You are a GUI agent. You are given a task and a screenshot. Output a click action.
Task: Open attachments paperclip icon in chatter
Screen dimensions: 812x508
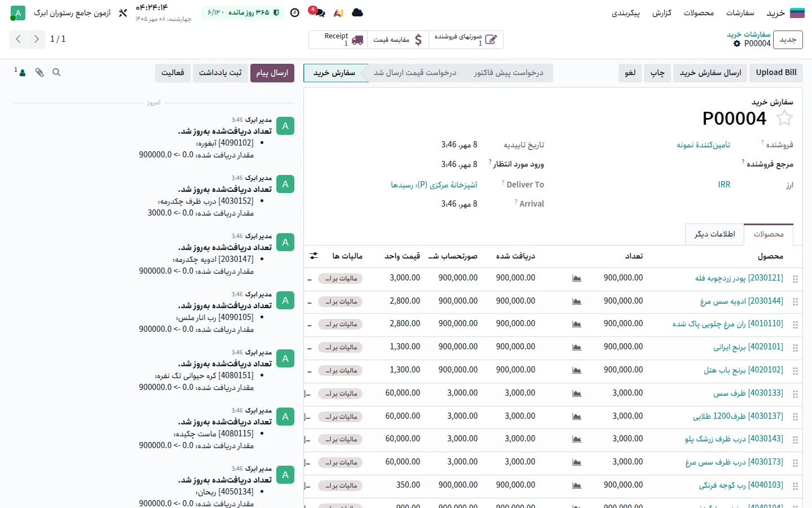point(39,72)
